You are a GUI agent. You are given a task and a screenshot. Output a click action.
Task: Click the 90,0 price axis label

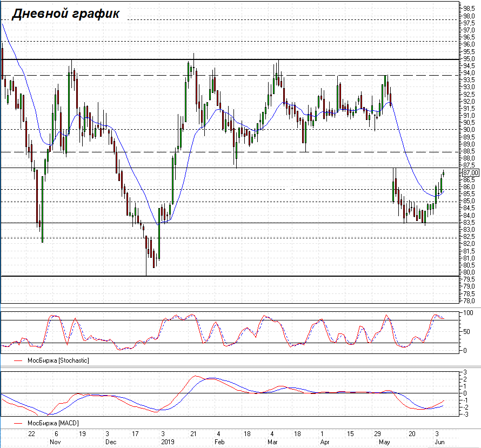coord(469,130)
